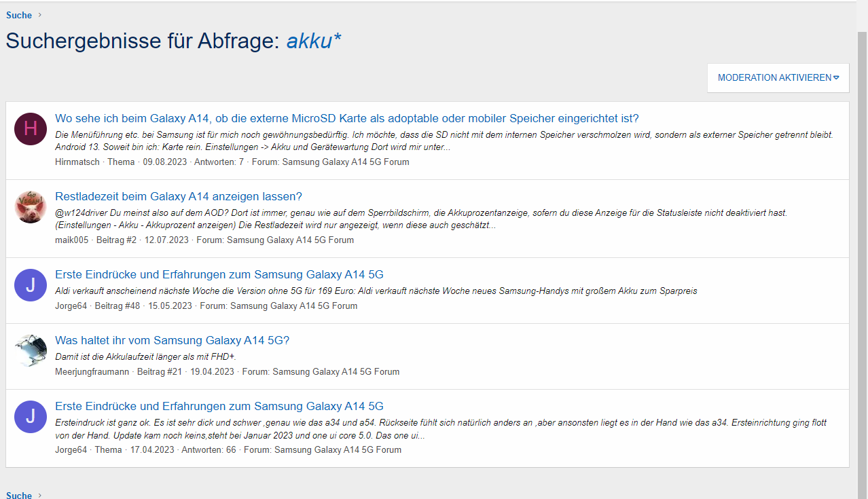Click username maik005 in second result
Image resolution: width=868 pixels, height=499 pixels.
tap(71, 240)
